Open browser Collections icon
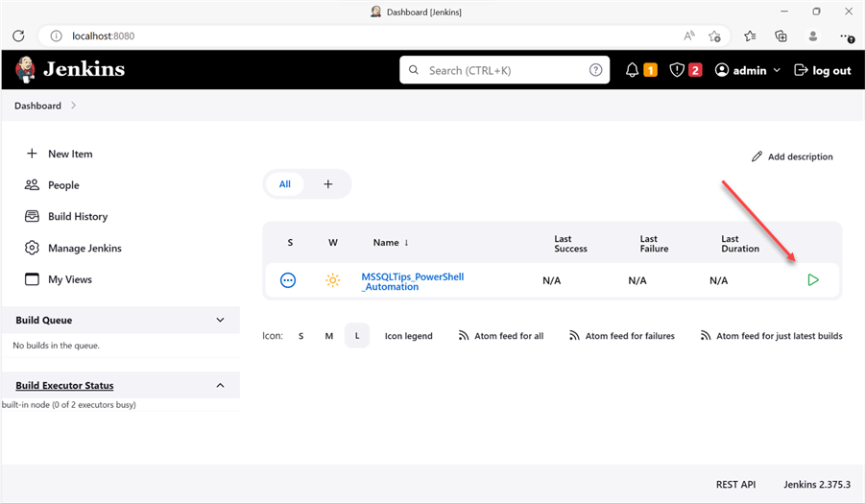The height and width of the screenshot is (504, 865). click(781, 36)
